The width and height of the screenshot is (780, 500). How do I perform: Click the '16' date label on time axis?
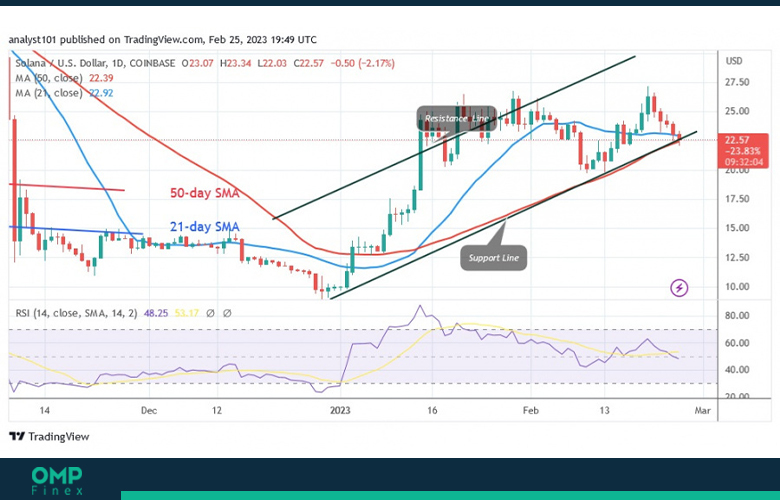[432, 410]
